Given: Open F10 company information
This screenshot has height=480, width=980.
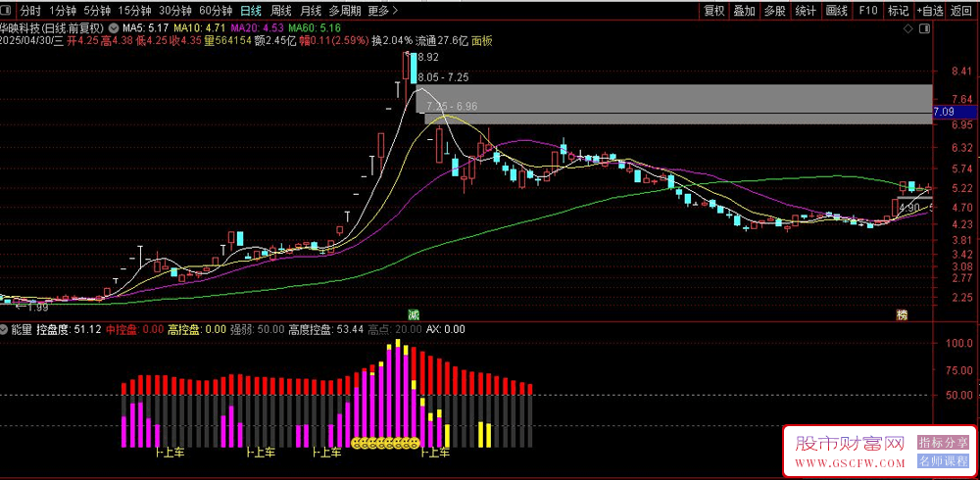Looking at the screenshot, I should coord(868,10).
